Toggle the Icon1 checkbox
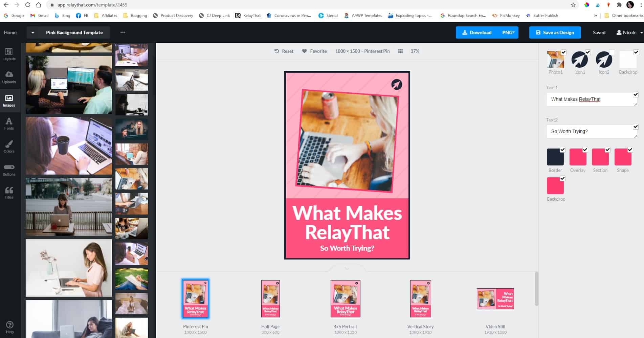Viewport: 644px width, 338px height. (x=588, y=52)
